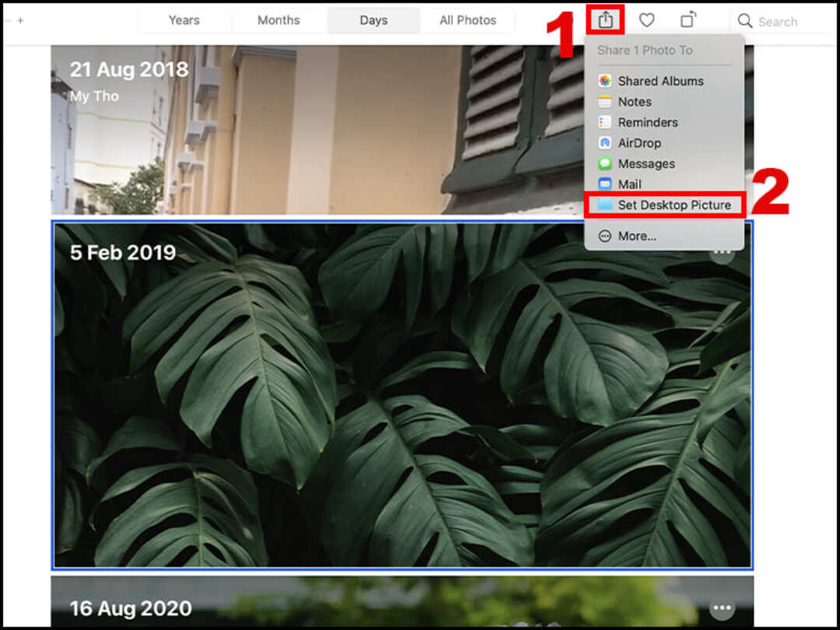840x630 pixels.
Task: Open options ellipsis on 16 Aug 2020 photo
Action: click(x=722, y=607)
